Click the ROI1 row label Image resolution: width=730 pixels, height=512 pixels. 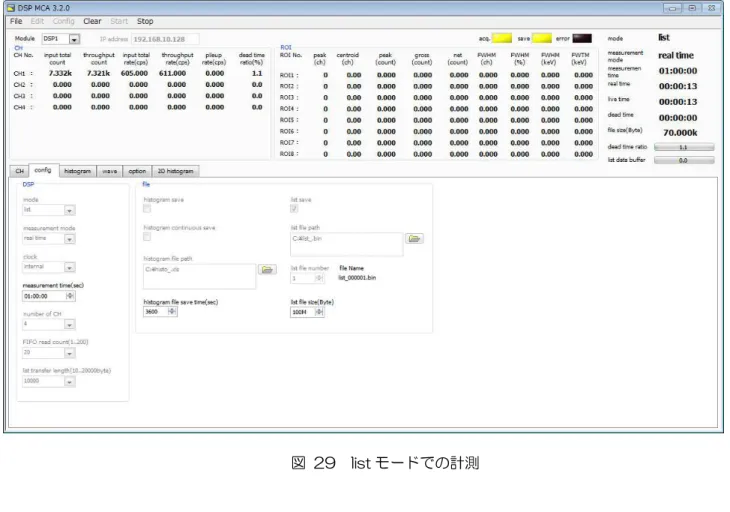click(289, 75)
